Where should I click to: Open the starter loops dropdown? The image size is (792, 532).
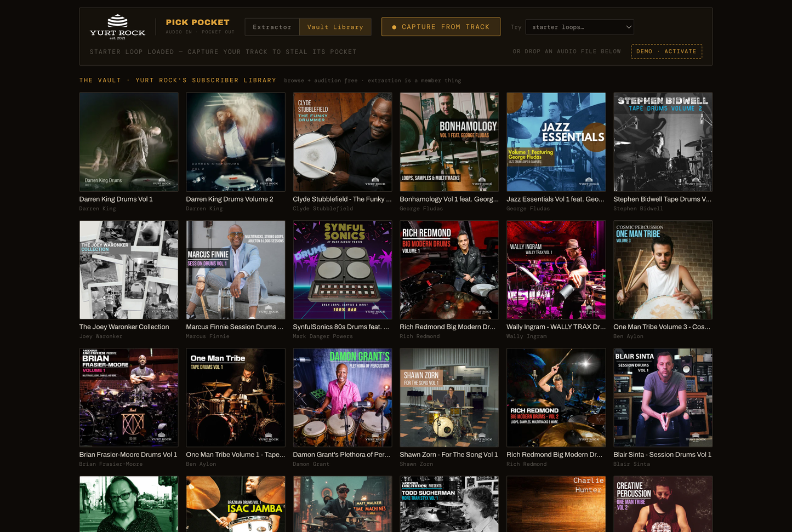[x=580, y=27]
